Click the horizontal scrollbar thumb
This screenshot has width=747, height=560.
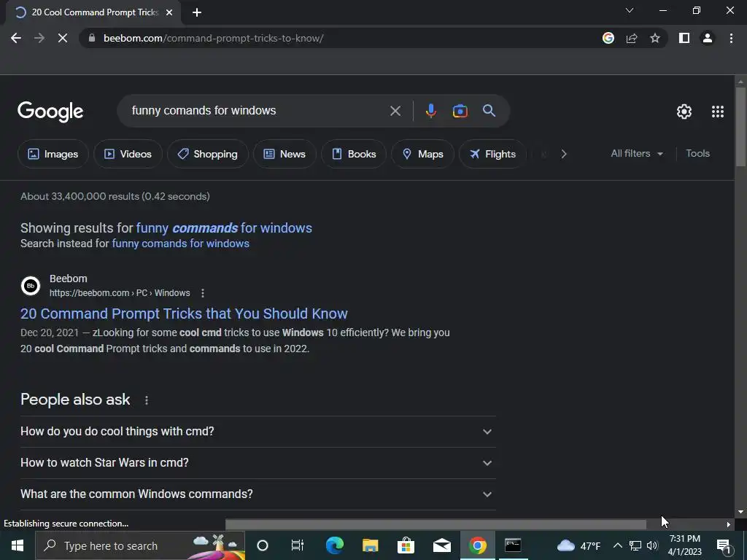[x=436, y=524]
